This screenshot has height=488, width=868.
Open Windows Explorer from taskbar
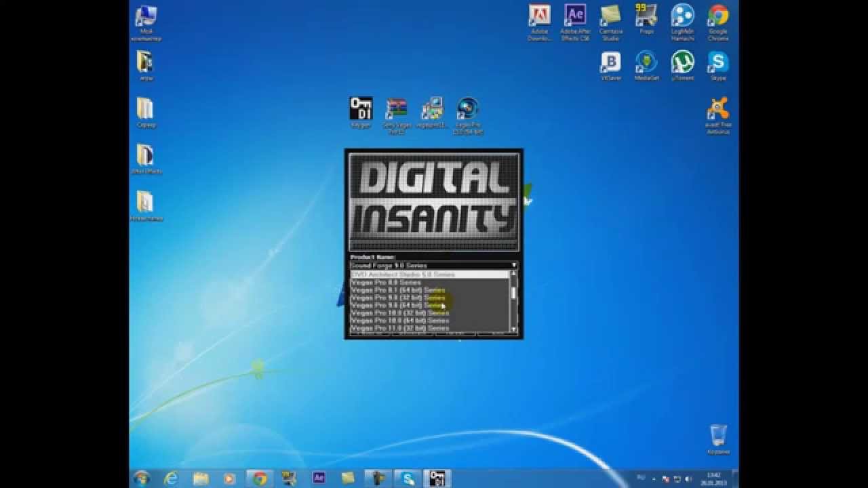point(201,479)
